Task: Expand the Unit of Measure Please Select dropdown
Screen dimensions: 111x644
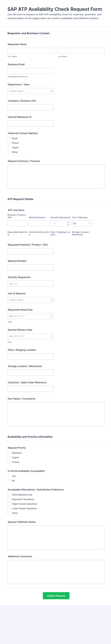Action: click(x=31, y=300)
